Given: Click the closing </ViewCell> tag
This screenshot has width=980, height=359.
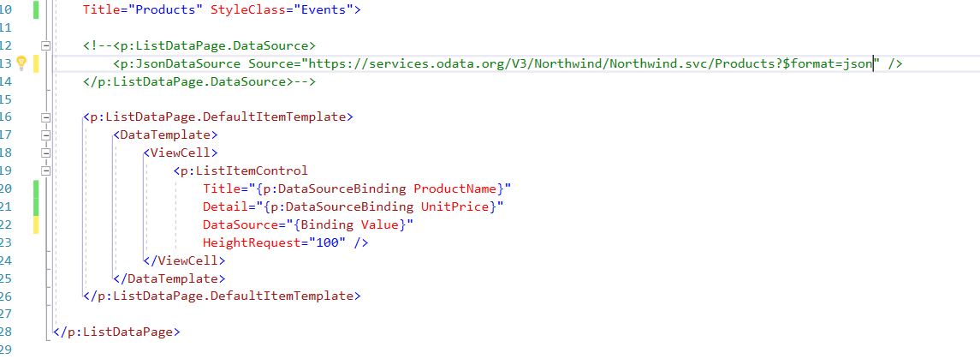Looking at the screenshot, I should [184, 260].
